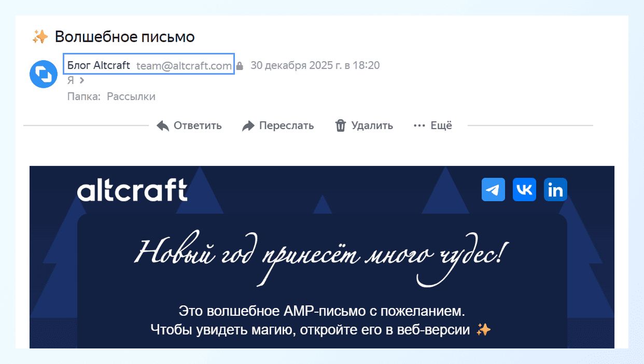Click the trash icon next to Удалить
This screenshot has width=644, height=364.
click(340, 125)
